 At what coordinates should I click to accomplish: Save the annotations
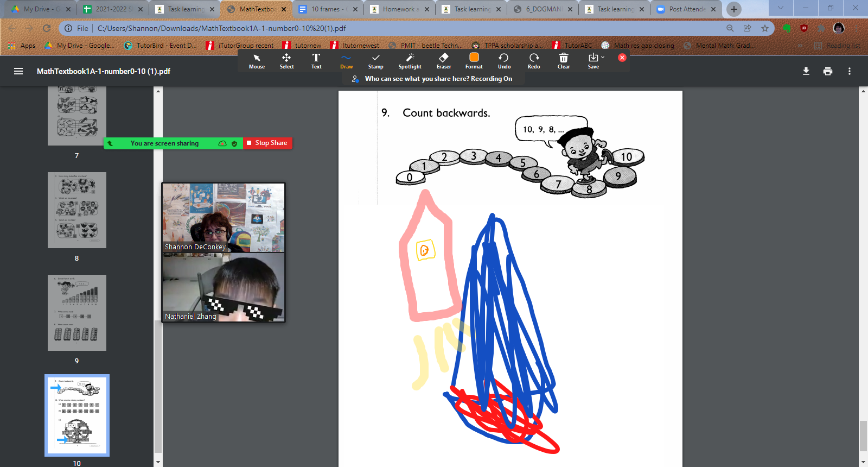click(593, 61)
